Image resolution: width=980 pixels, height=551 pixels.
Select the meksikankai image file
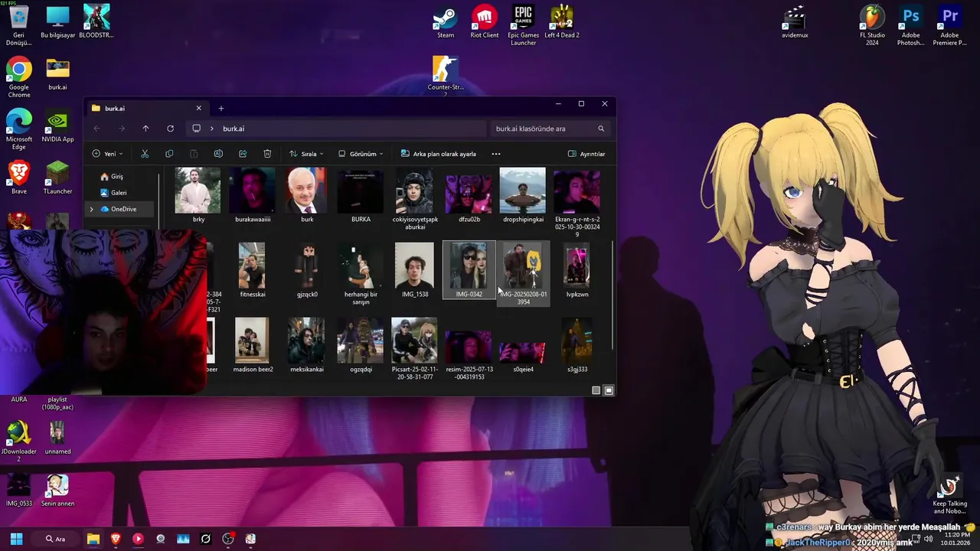coord(307,345)
